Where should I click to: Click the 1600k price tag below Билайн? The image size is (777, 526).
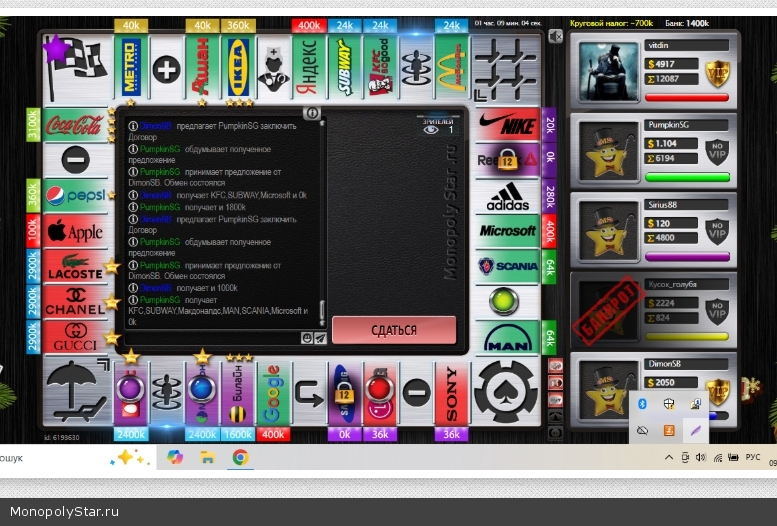click(238, 434)
